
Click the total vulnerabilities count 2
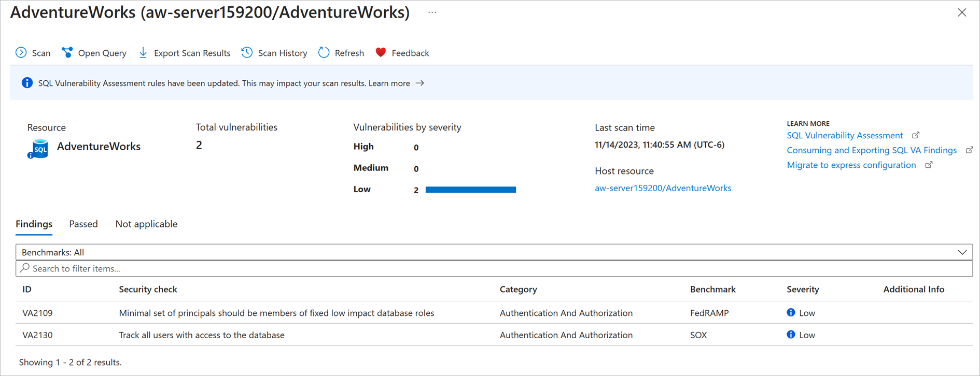point(199,145)
